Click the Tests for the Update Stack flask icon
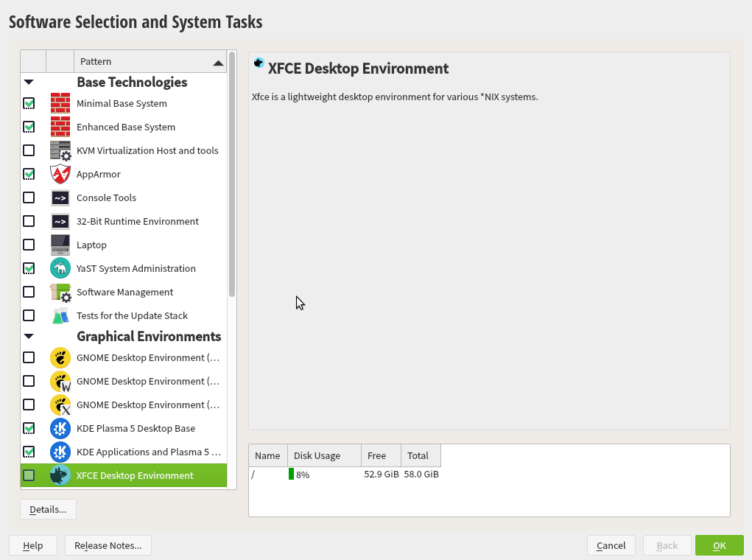This screenshot has height=560, width=752. coord(60,315)
